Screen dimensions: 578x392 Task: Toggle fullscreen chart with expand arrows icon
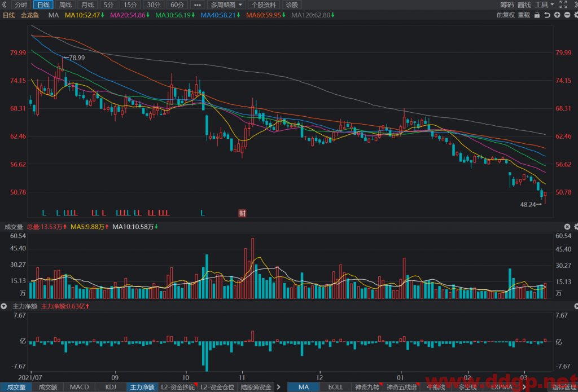pyautogui.click(x=563, y=5)
